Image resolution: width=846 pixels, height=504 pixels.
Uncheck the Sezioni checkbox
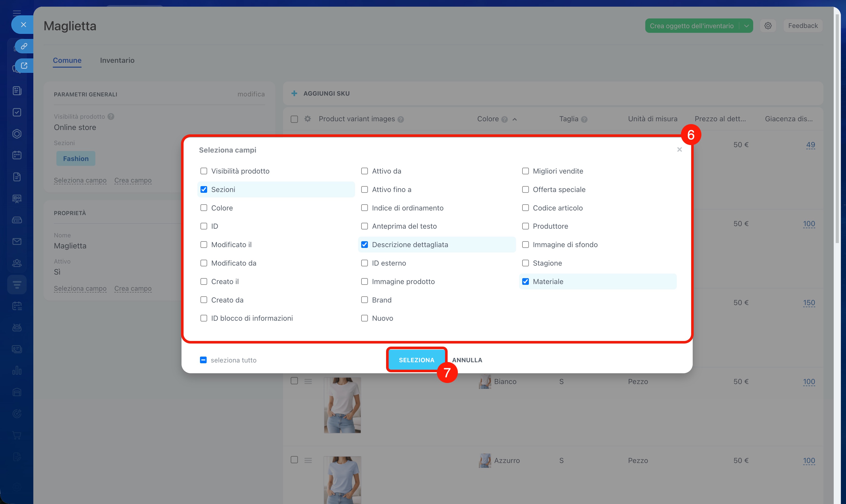pyautogui.click(x=204, y=189)
